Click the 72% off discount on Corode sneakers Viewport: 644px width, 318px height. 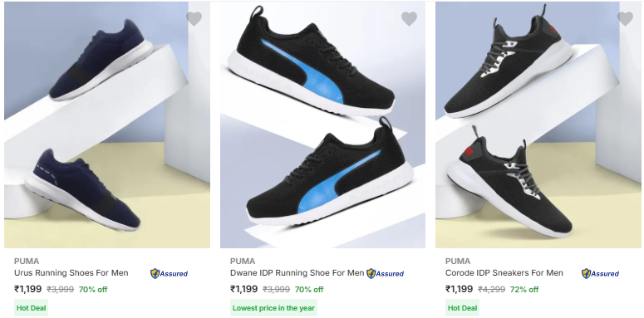524,289
